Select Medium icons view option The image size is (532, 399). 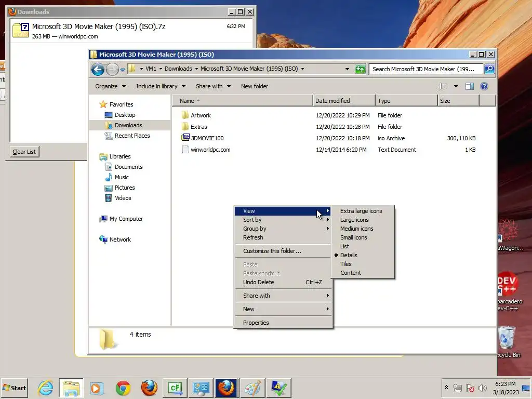363,229
